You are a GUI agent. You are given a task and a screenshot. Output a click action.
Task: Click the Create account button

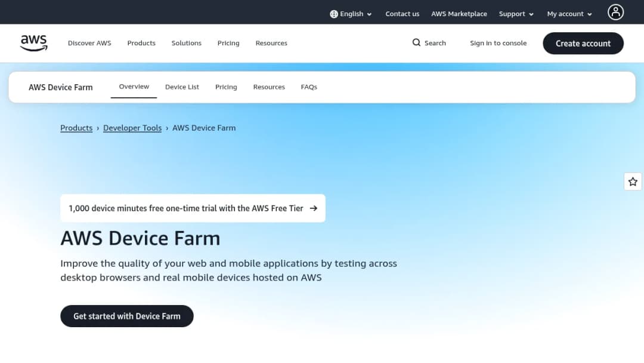click(583, 44)
